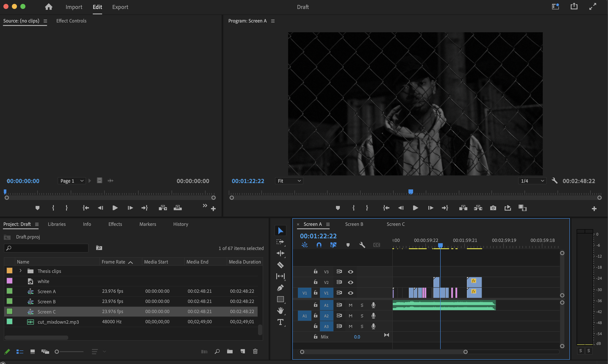Click the project thumbnail zoom slider
Screen dimensions: 608x364
(x=57, y=352)
